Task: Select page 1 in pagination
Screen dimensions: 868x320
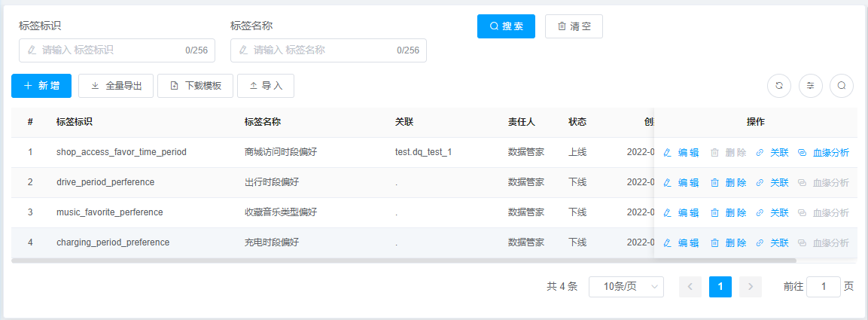Action: [720, 286]
